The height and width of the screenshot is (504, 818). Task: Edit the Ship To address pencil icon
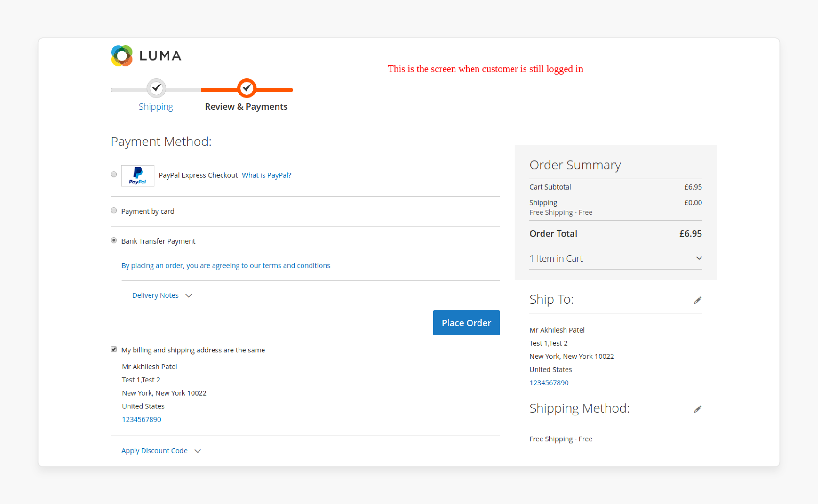click(x=697, y=300)
